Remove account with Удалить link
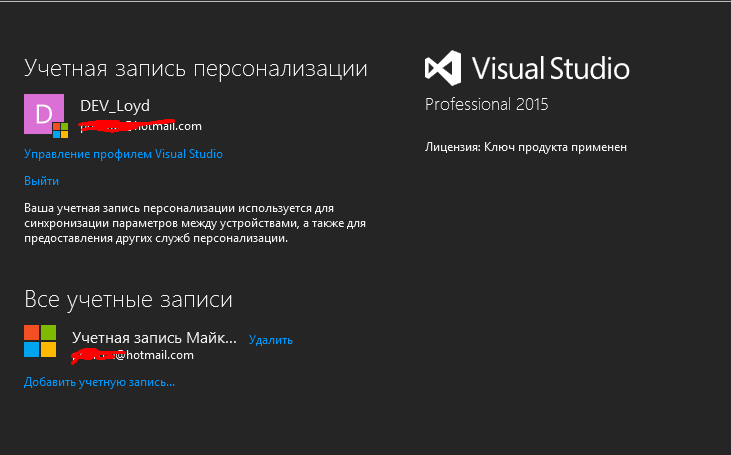 point(271,340)
